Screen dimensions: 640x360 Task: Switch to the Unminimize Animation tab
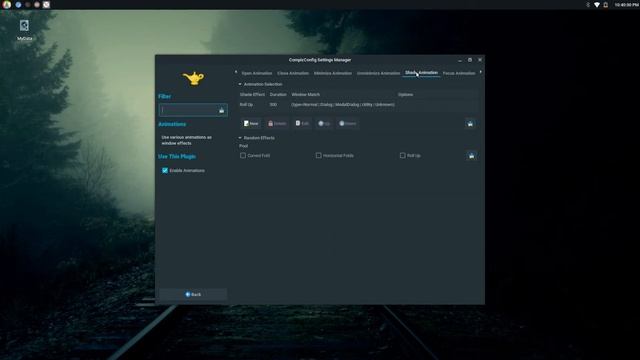coord(378,73)
